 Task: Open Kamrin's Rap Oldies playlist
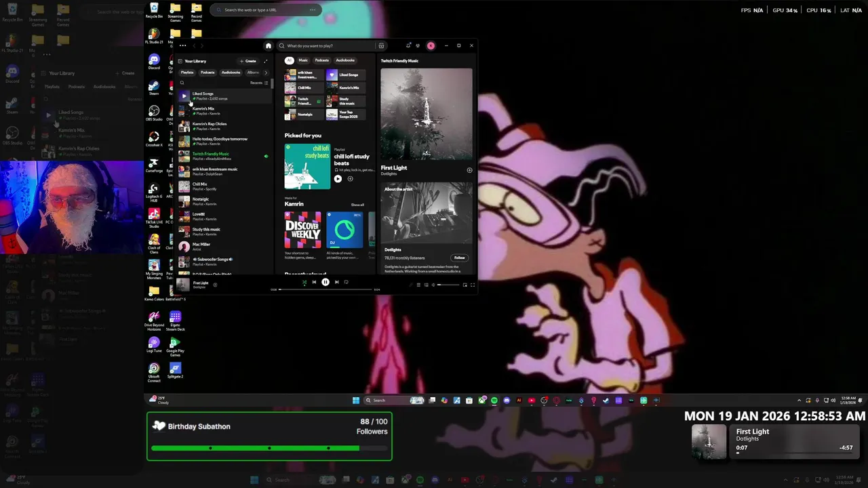pos(225,126)
